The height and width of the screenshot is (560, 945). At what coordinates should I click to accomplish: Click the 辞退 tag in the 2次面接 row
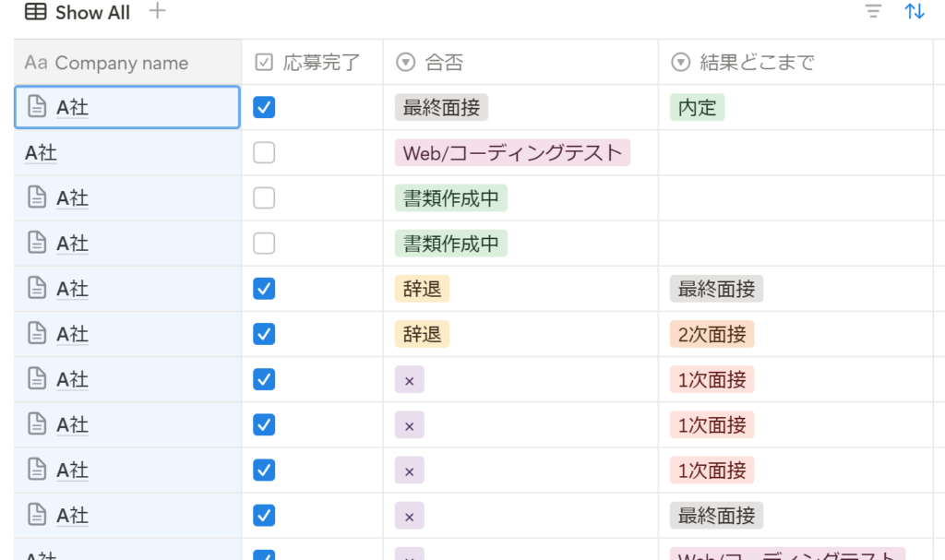pos(422,334)
